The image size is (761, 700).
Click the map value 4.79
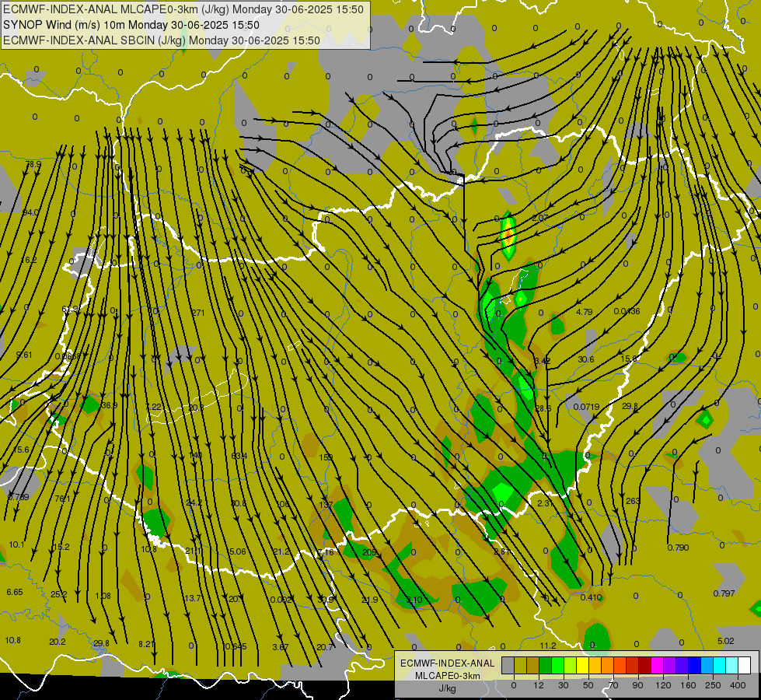click(585, 312)
